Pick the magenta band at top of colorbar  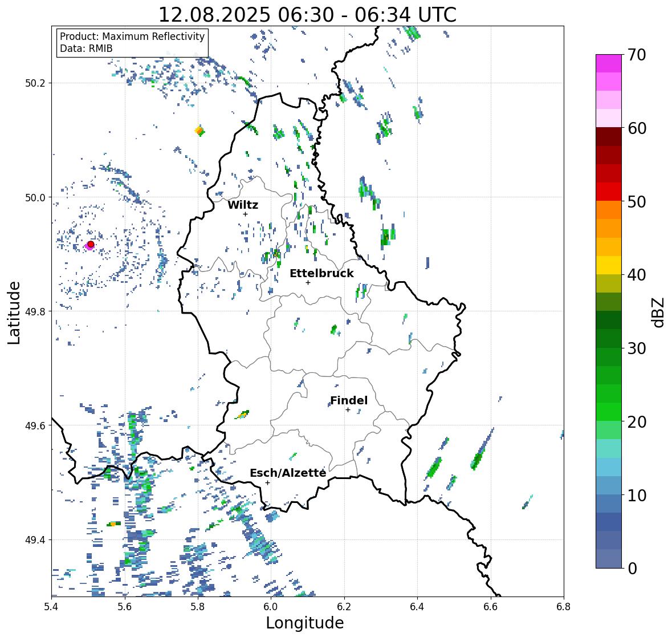click(609, 63)
